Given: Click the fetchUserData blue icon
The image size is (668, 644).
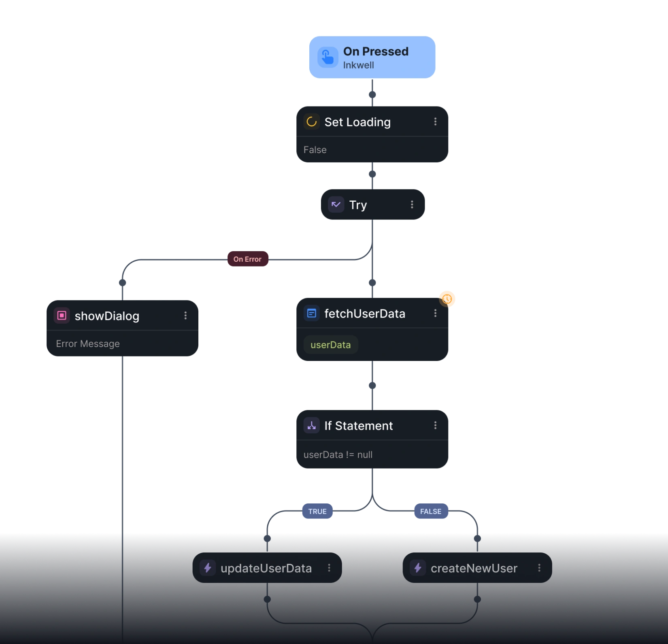Looking at the screenshot, I should click(311, 313).
